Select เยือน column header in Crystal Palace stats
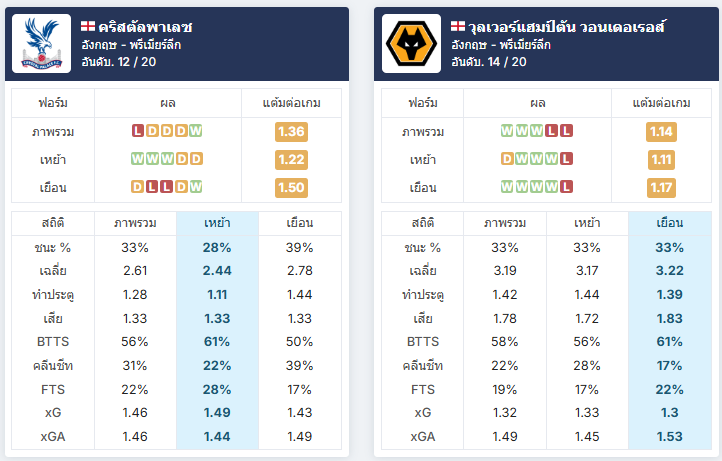 click(x=300, y=223)
